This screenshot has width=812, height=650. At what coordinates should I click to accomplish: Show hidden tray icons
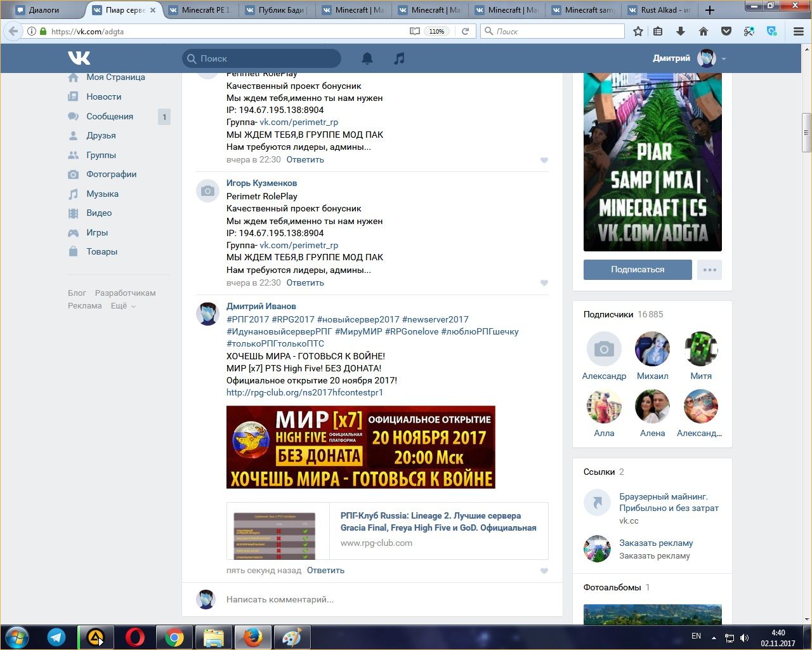tap(714, 637)
